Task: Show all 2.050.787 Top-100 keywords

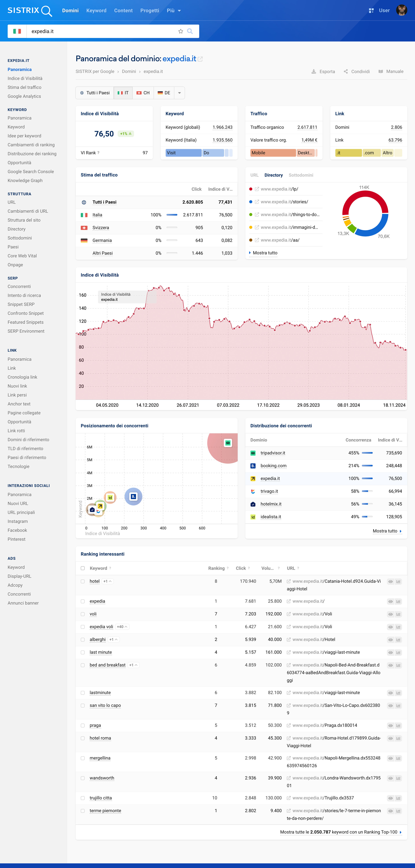Action: [x=341, y=832]
